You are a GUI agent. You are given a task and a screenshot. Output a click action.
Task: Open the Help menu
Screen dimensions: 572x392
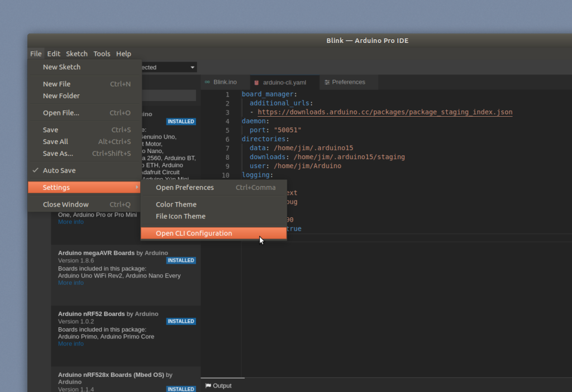point(123,54)
